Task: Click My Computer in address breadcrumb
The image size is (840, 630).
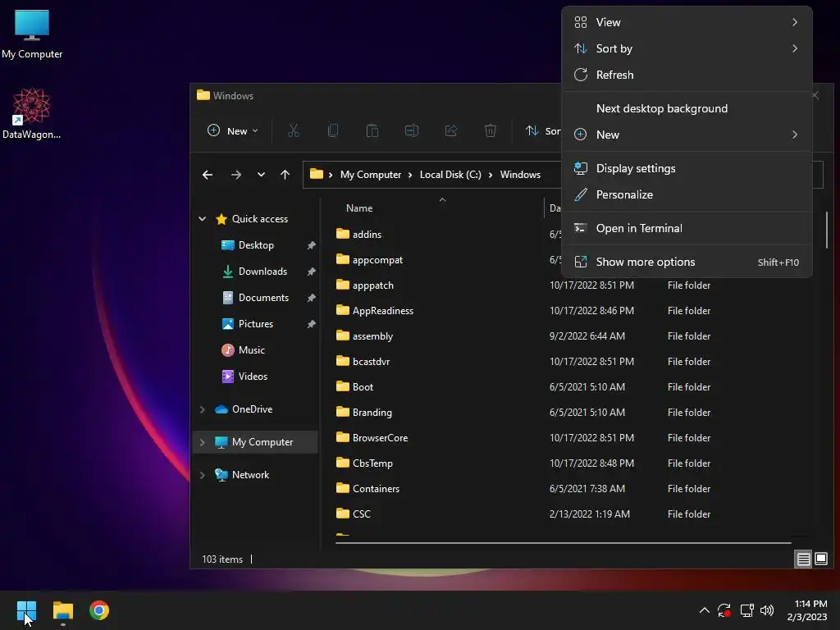Action: 371,175
